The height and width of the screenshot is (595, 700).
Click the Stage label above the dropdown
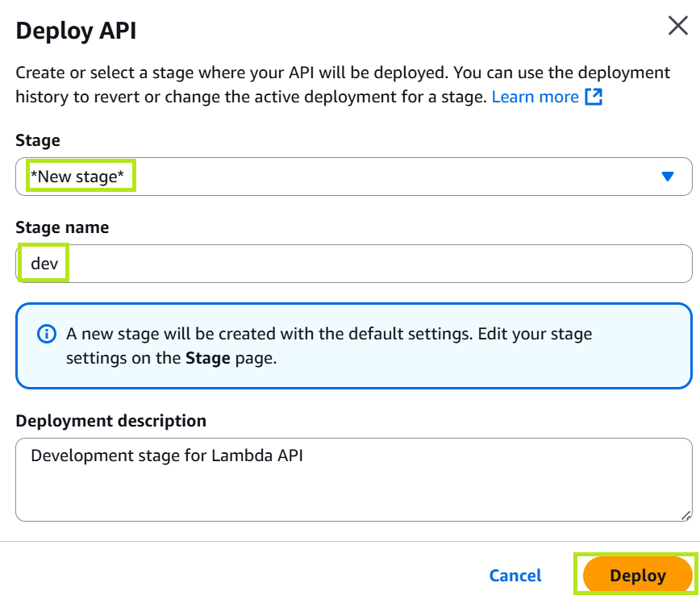(x=38, y=140)
